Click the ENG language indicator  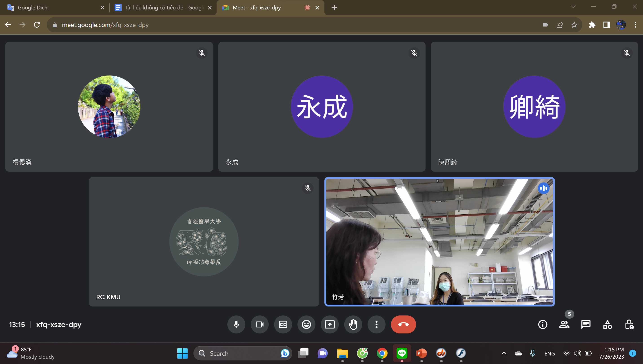click(x=550, y=353)
